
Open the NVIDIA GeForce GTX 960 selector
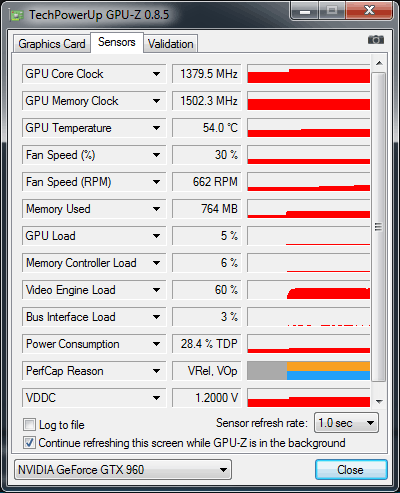pos(123,470)
